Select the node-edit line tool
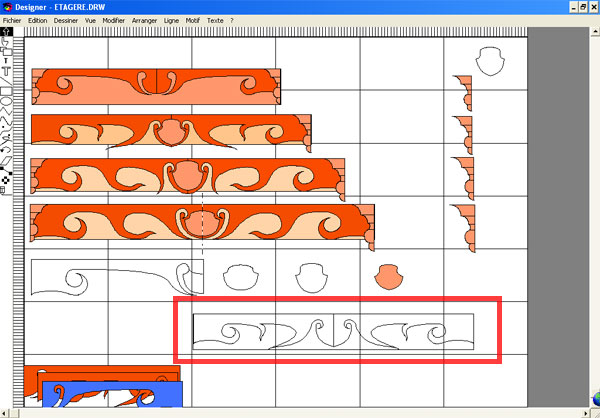 [5, 170]
